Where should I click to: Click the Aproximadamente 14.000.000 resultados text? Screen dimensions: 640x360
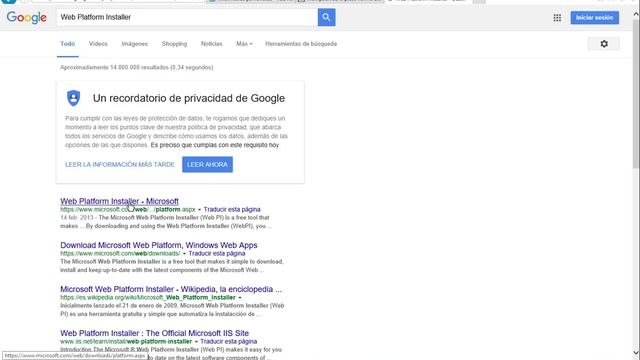(x=136, y=67)
